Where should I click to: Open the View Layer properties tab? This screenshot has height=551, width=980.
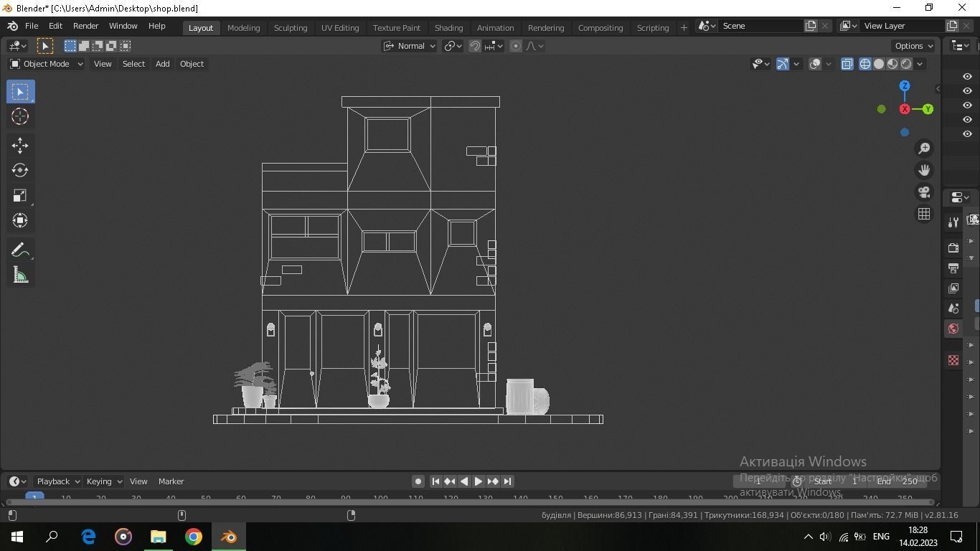click(x=953, y=288)
